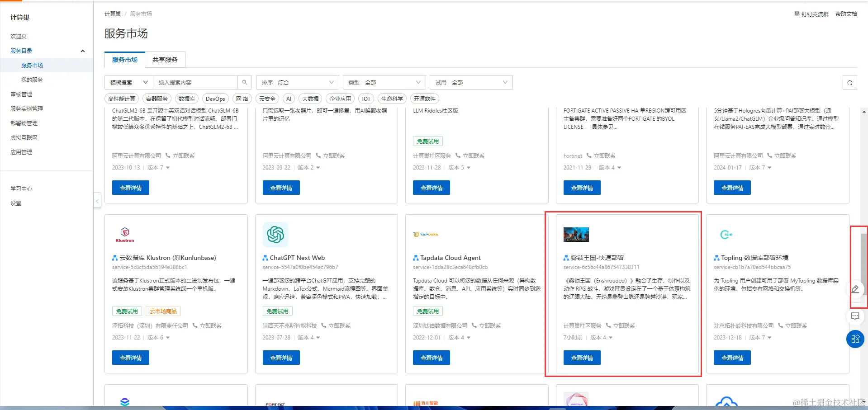Click the Topling logo icon
This screenshot has width=868, height=410.
click(726, 234)
